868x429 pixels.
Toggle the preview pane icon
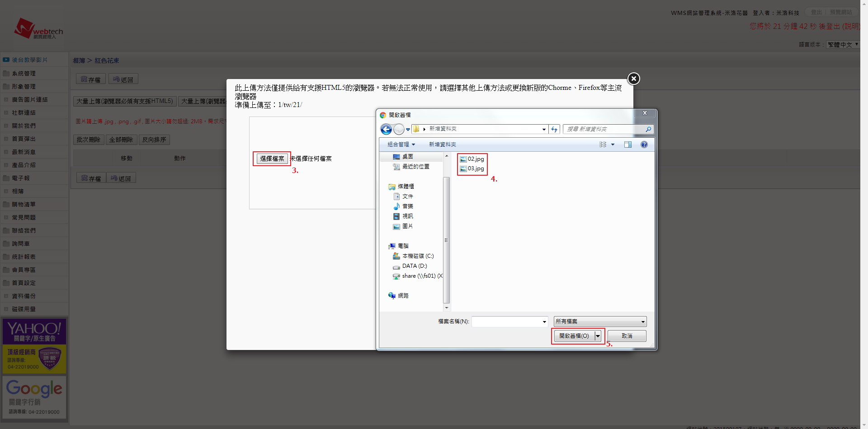tap(627, 145)
